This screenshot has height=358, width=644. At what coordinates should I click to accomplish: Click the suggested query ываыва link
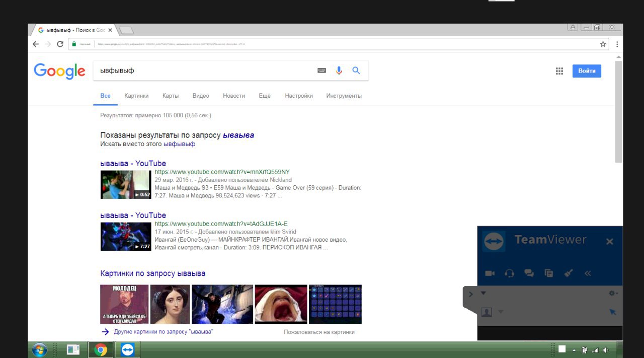238,135
